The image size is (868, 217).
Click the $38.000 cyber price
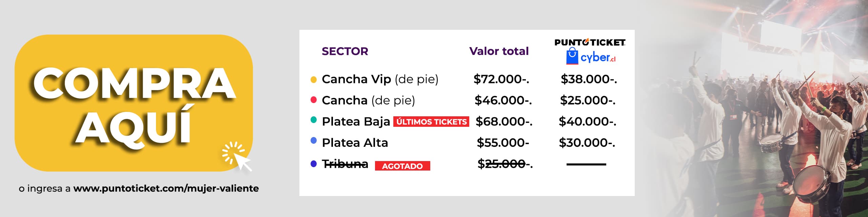[x=589, y=79]
